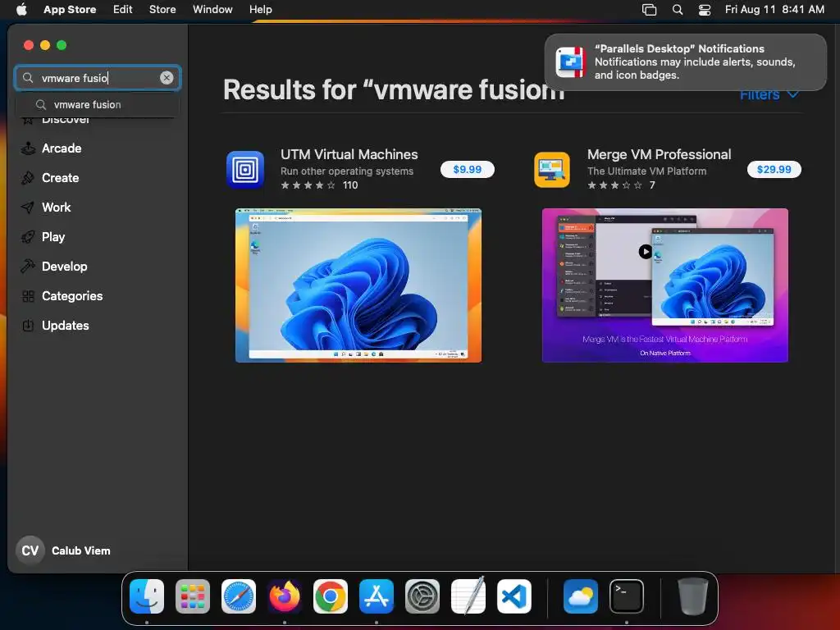This screenshot has height=630, width=840.
Task: Open UTM Virtual Machines title link
Action: pos(349,154)
